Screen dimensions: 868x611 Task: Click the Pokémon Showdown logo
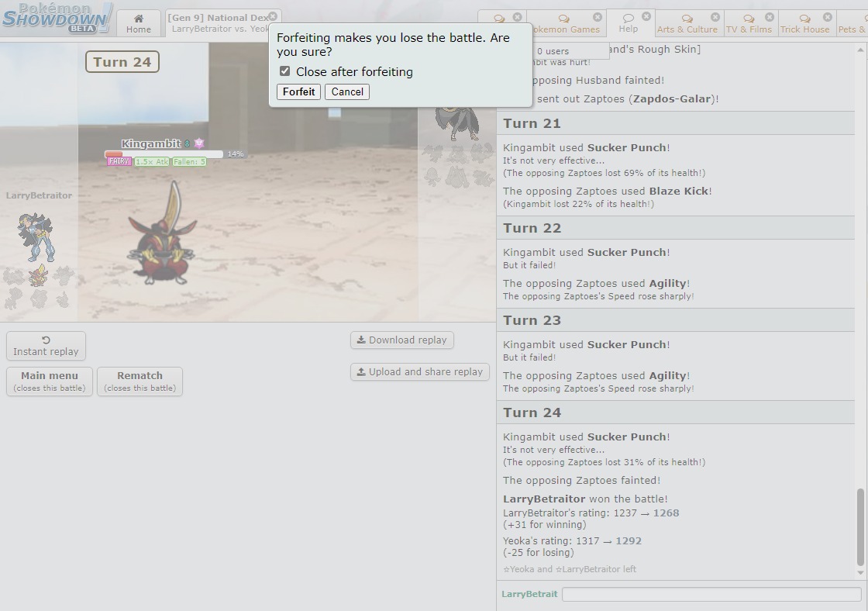[57, 18]
